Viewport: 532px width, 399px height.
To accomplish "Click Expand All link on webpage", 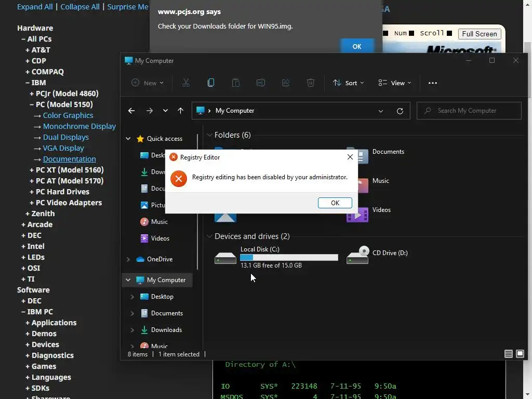I will pyautogui.click(x=35, y=7).
